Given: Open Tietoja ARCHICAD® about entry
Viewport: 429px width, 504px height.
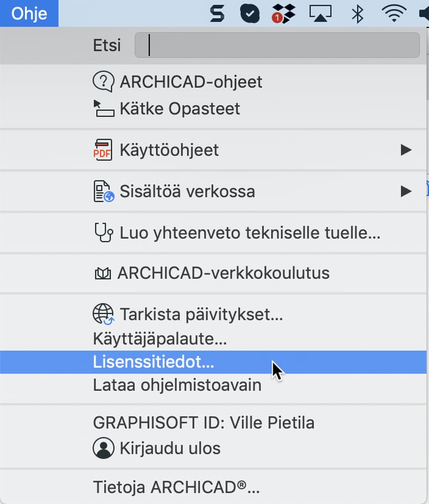Looking at the screenshot, I should (177, 488).
